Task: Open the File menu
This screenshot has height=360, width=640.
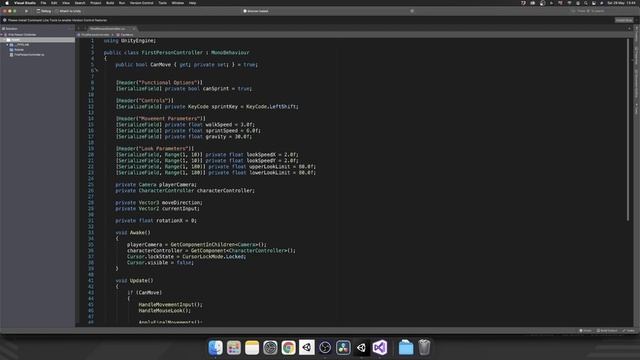Action: (43, 3)
